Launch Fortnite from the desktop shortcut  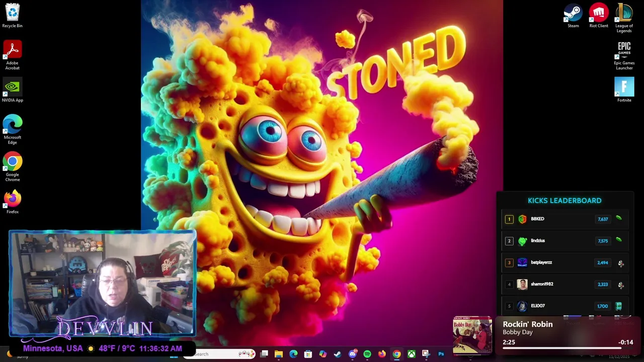pos(624,90)
